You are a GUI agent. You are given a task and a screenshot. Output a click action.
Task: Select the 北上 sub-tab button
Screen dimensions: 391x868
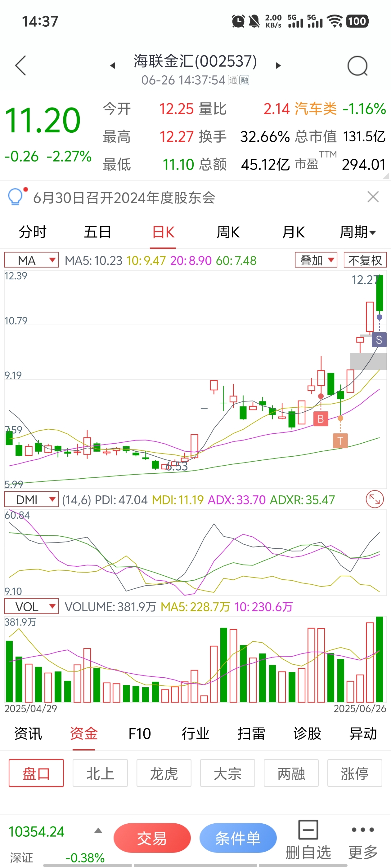100,773
